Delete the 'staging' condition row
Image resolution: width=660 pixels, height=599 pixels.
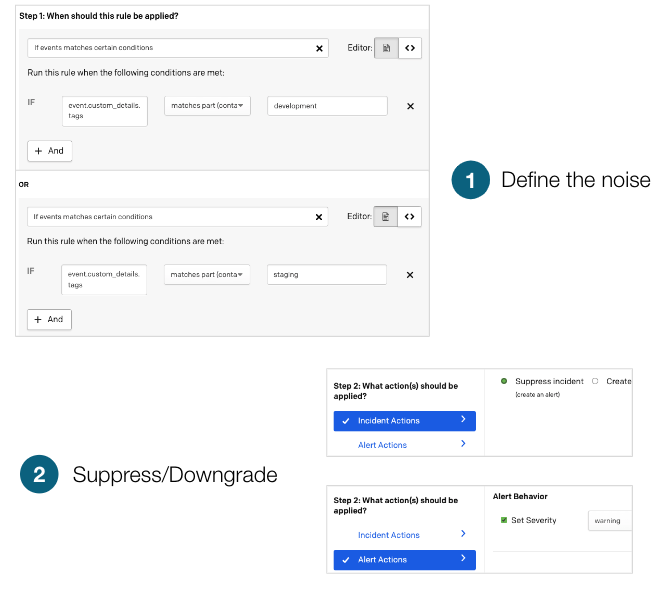point(410,275)
